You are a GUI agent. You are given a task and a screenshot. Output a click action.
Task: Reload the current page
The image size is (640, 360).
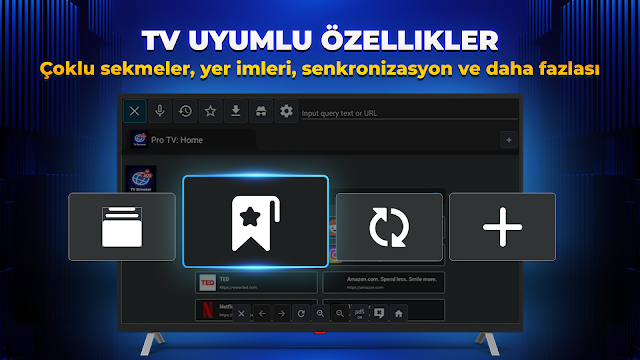click(x=301, y=313)
